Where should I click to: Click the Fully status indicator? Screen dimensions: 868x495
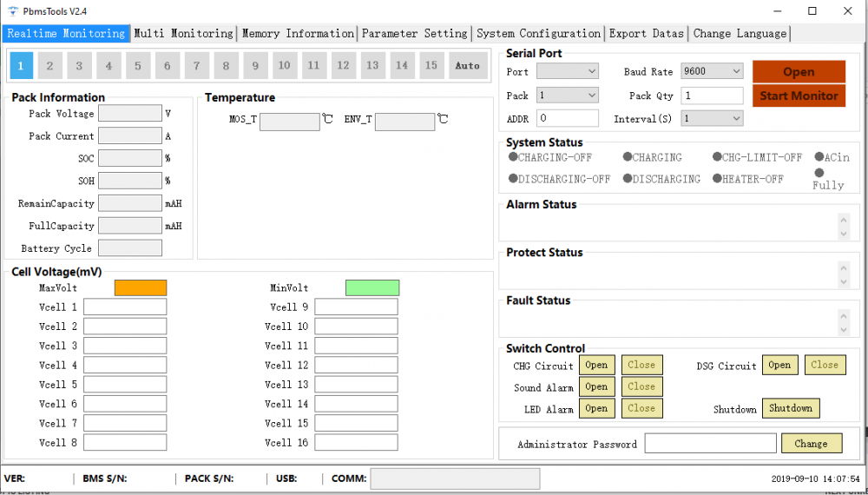[828, 180]
